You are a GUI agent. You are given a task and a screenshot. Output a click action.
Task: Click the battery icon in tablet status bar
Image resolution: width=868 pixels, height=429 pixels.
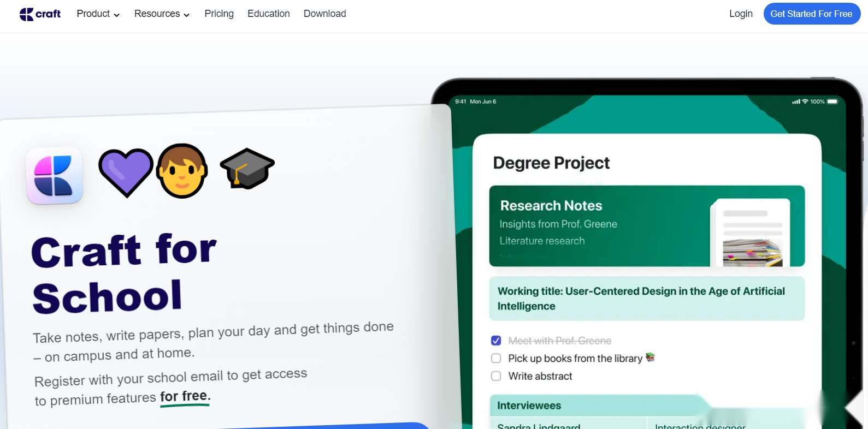click(832, 102)
